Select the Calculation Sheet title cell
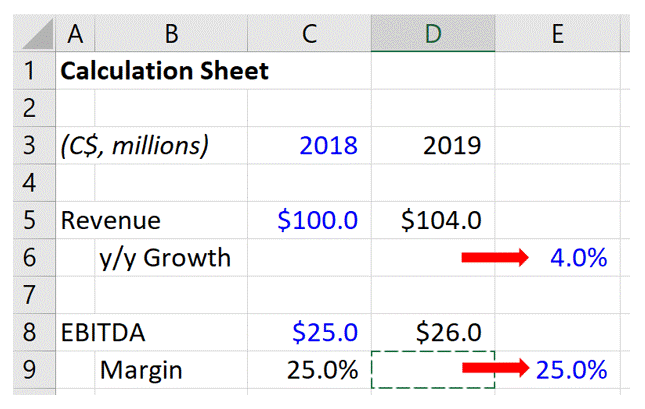This screenshot has width=645, height=409. click(x=164, y=72)
